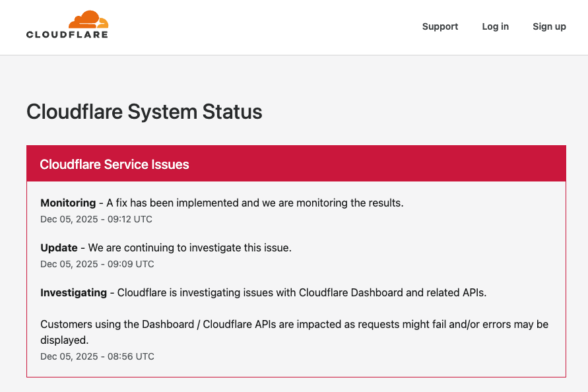This screenshot has height=392, width=588.
Task: Click the bold Investigating status label
Action: coord(73,292)
